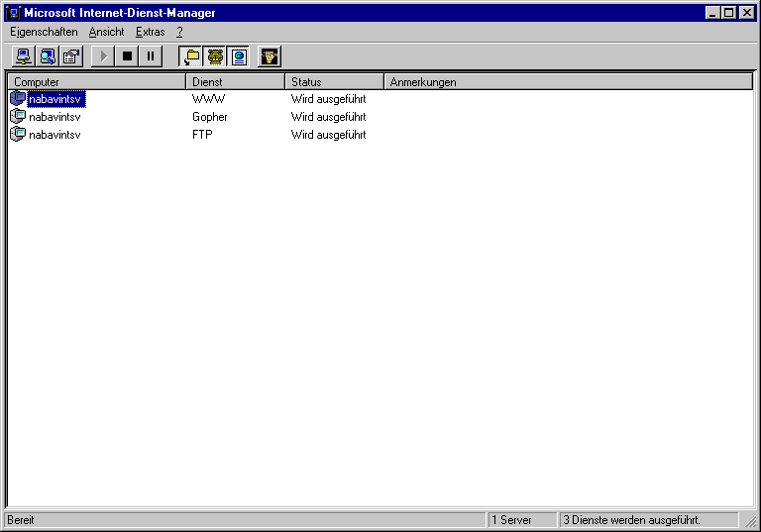The width and height of the screenshot is (761, 532).
Task: Open the ? help menu
Action: click(179, 32)
